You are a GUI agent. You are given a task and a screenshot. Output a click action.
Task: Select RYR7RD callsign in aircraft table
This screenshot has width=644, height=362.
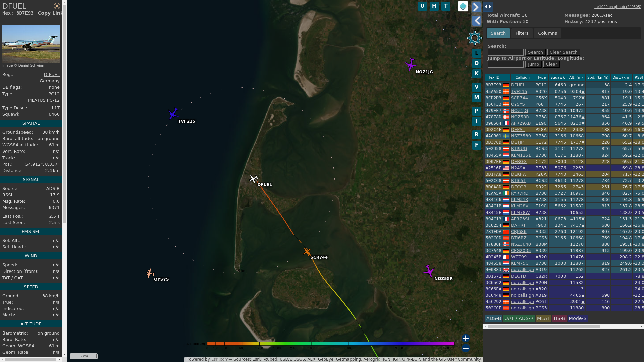click(x=520, y=193)
